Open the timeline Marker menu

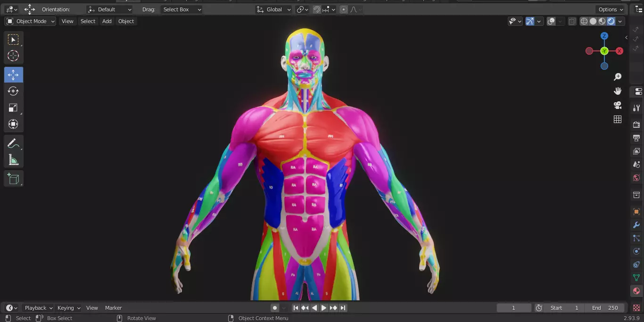point(113,308)
